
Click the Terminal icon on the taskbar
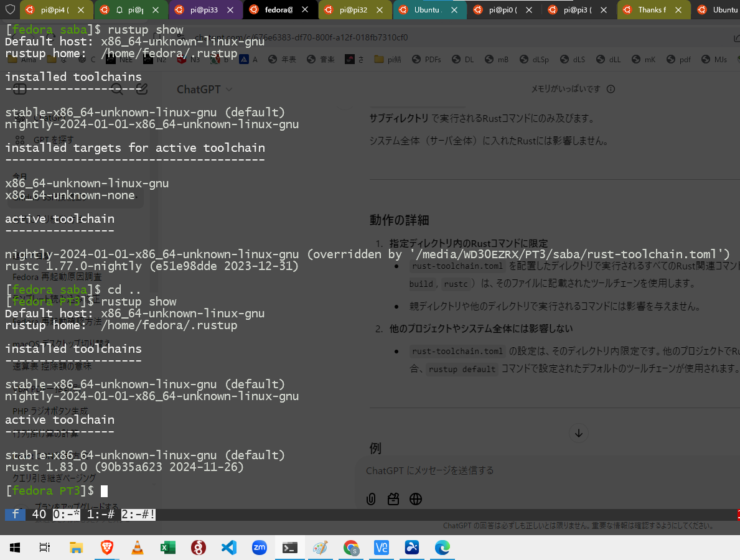(x=290, y=548)
